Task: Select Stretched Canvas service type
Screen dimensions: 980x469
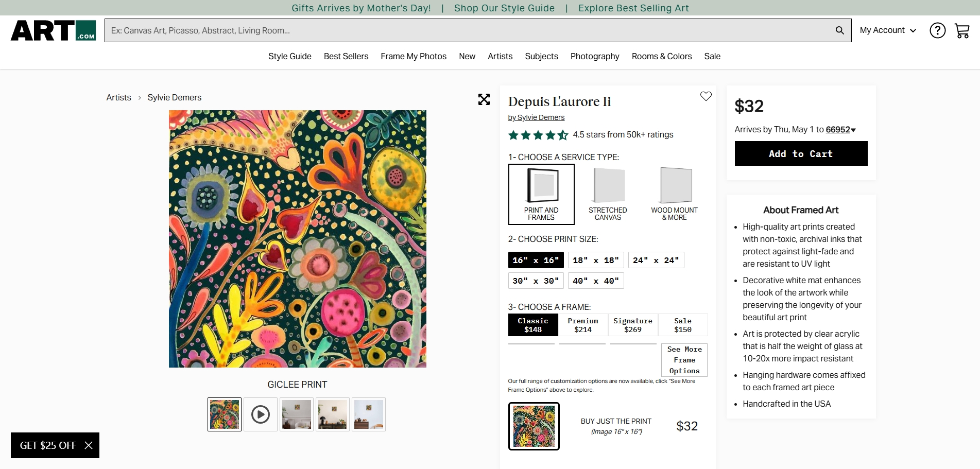Action: [608, 194]
